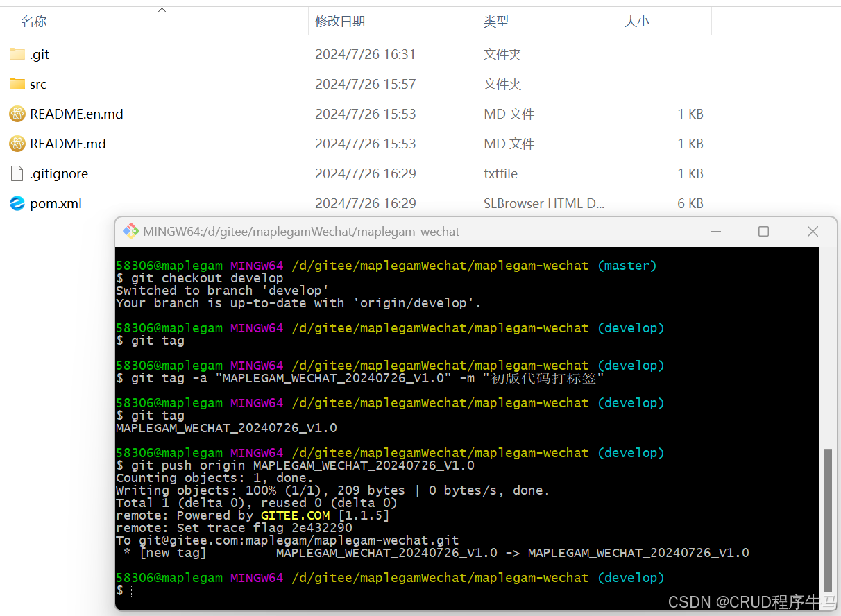The width and height of the screenshot is (841, 616).
Task: Maximize the MINGW64 terminal window
Action: tap(763, 232)
